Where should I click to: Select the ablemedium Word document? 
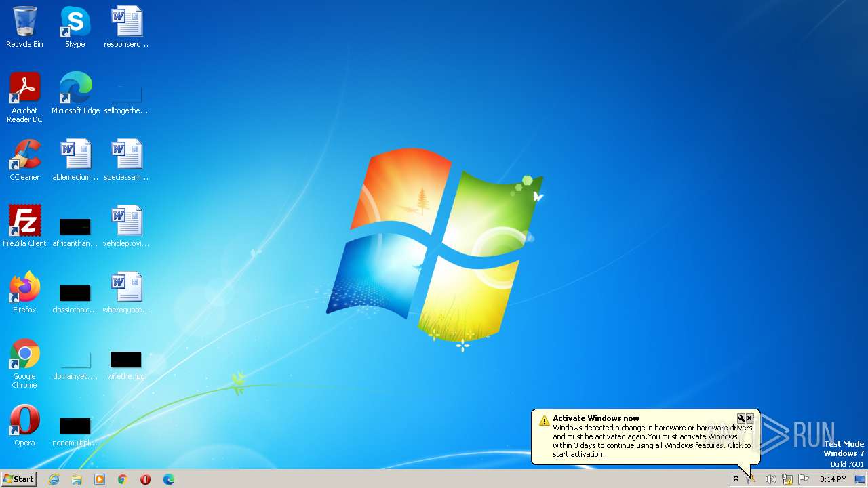(75, 160)
